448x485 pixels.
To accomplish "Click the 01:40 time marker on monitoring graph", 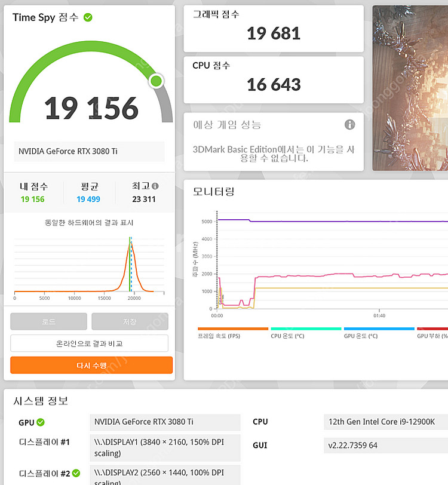I will 379,315.
